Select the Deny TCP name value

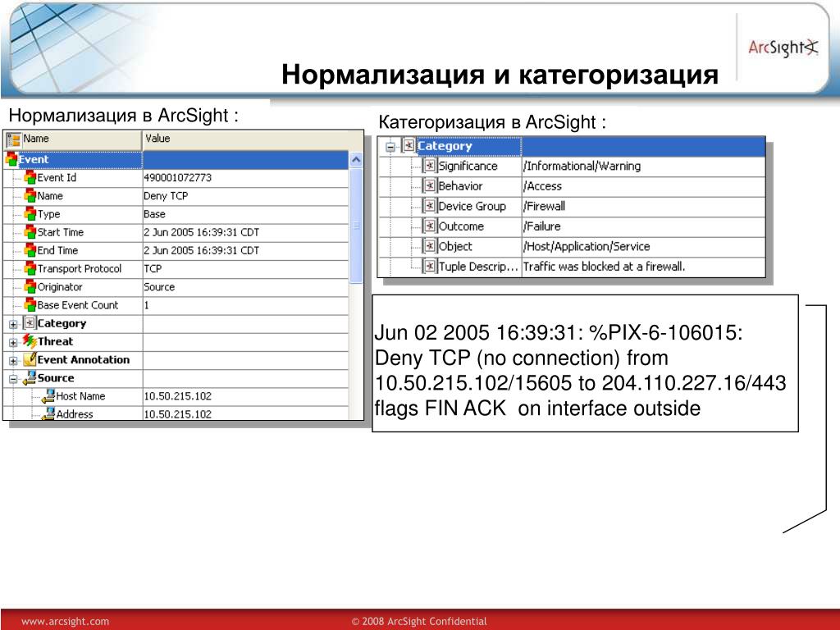(166, 196)
